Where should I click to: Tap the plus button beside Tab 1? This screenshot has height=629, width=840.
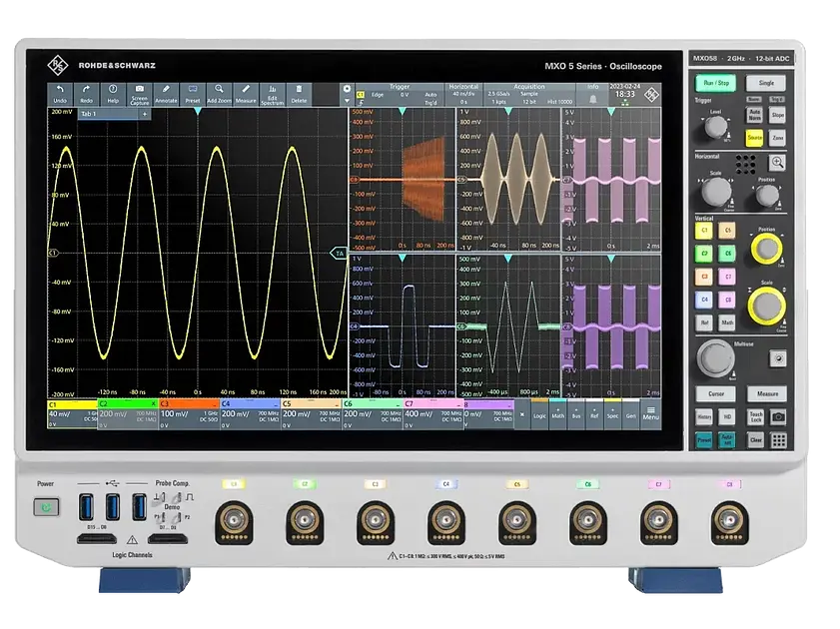[x=145, y=114]
